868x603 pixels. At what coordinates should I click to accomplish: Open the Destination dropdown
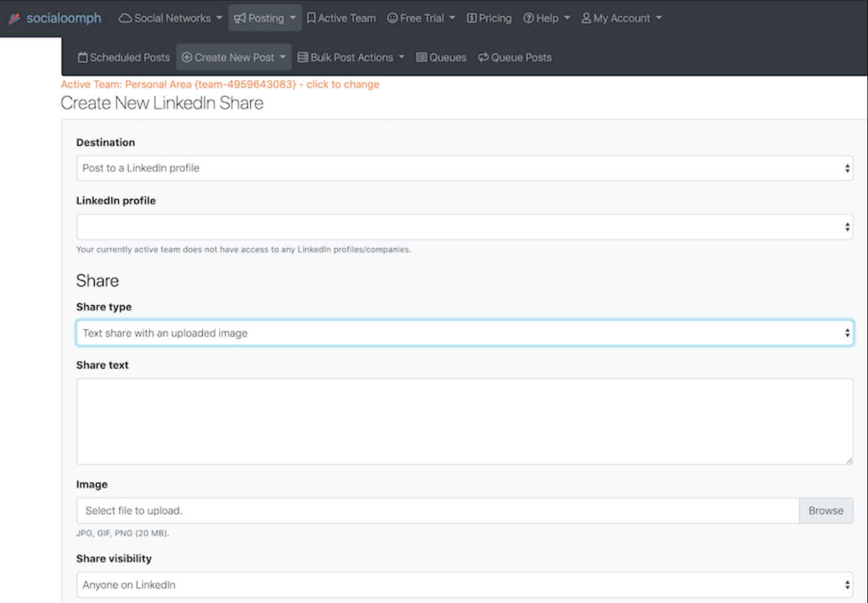coord(465,168)
